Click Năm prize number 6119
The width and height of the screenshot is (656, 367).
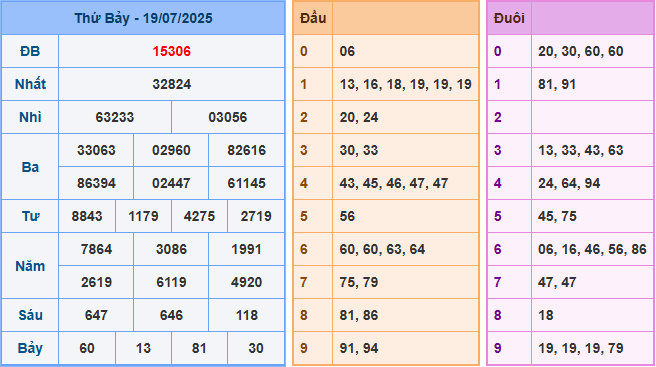coord(171,282)
